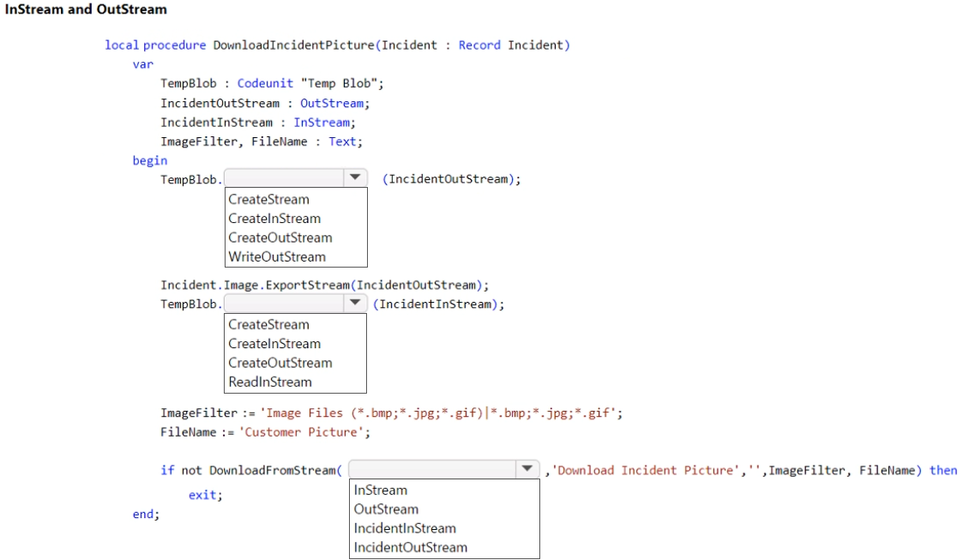The image size is (963, 560).
Task: Select CreateOutStream in the list containing ReadInStream
Action: [x=280, y=363]
